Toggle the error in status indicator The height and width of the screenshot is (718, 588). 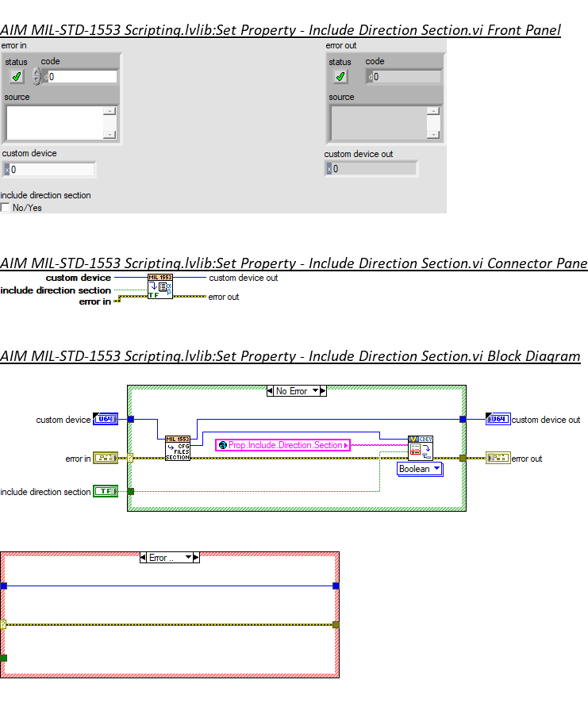pos(17,76)
